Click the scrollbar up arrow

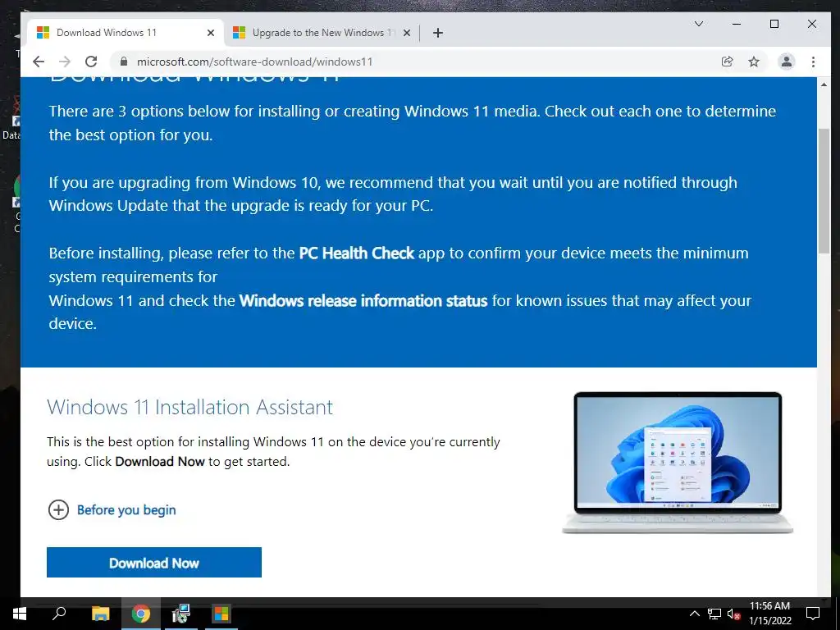point(824,84)
